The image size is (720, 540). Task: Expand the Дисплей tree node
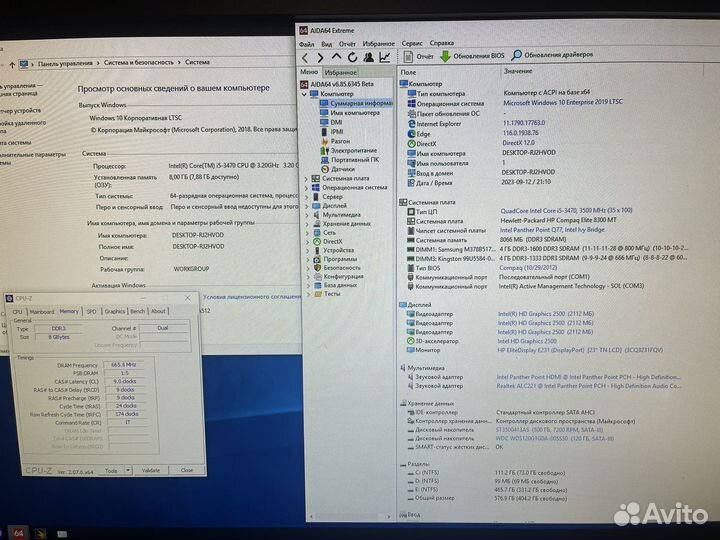(x=306, y=206)
